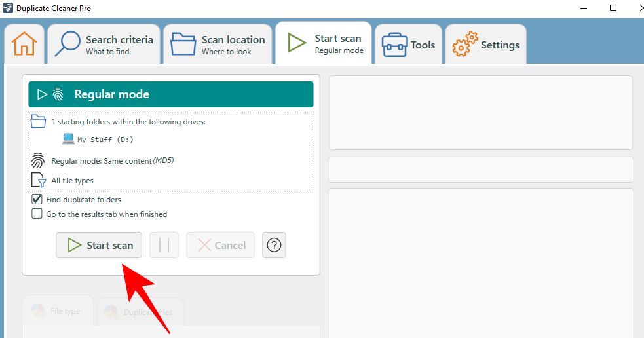644x338 pixels.
Task: Click the play triangle icon in Regular mode header
Action: tap(42, 94)
